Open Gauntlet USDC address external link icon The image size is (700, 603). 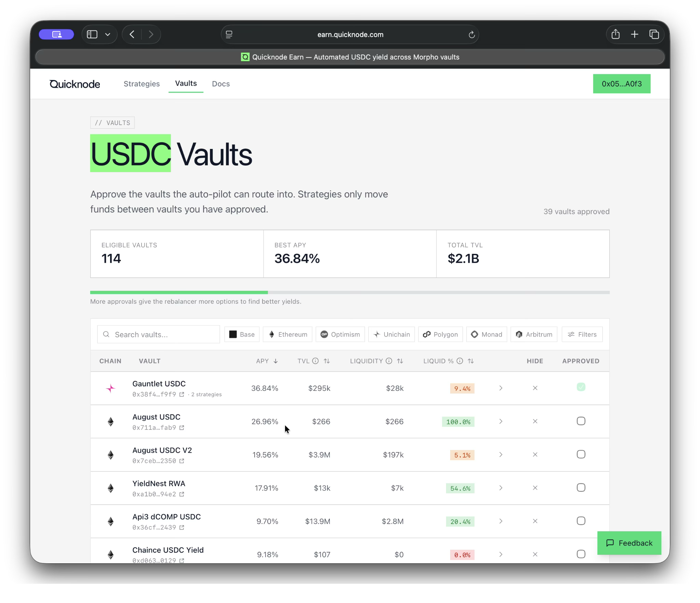click(181, 395)
